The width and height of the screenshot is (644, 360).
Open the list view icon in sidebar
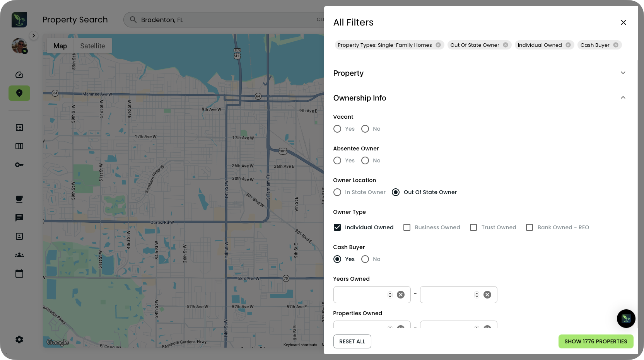tap(19, 127)
